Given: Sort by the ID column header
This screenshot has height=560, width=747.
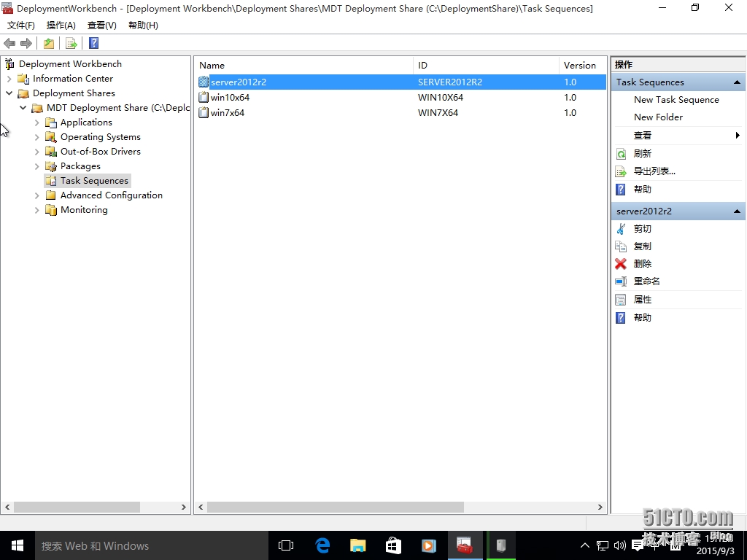Looking at the screenshot, I should (486, 65).
